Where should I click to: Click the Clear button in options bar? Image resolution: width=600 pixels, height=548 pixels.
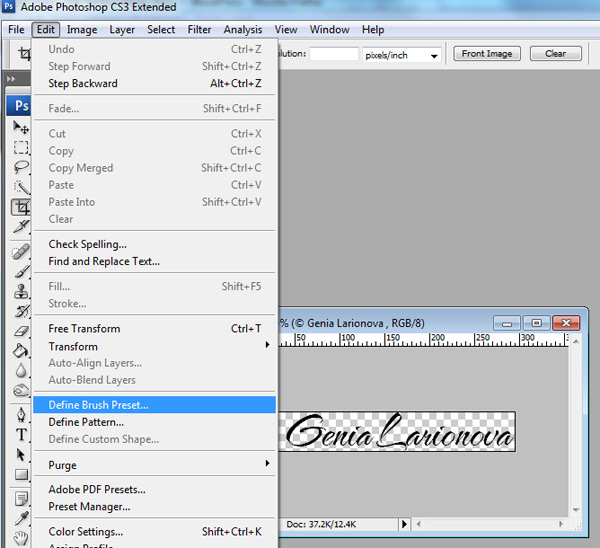click(x=556, y=54)
